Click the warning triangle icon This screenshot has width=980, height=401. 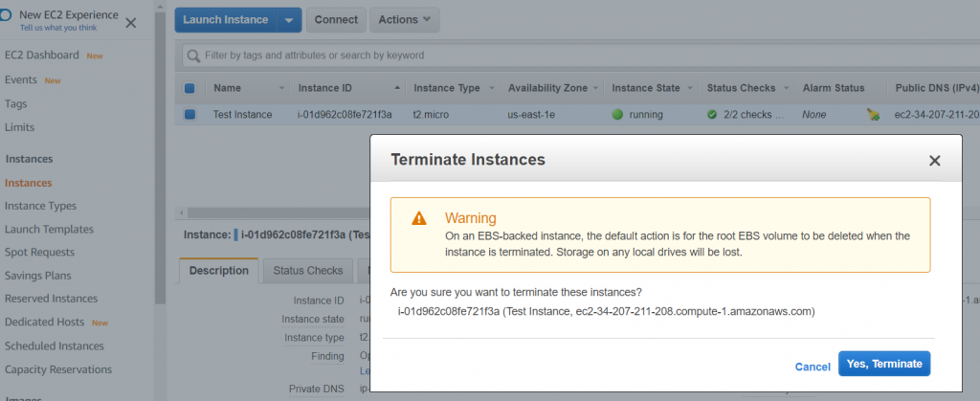(x=419, y=218)
